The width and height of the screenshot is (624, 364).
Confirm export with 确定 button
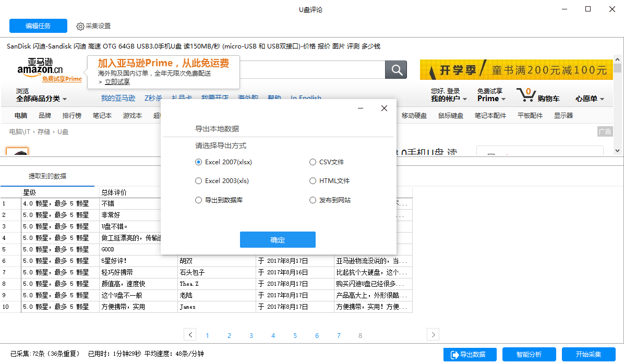coord(278,240)
